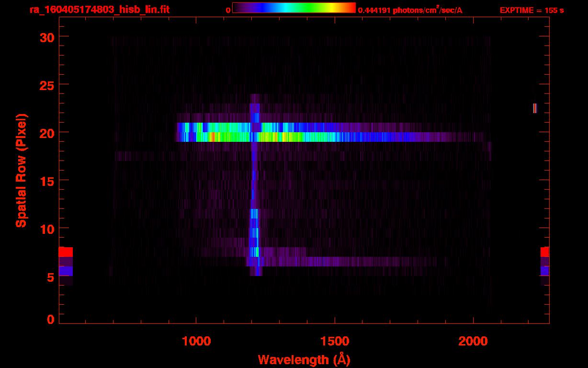
Task: Click the filename ra_160405174803_hisb_lin.fit title
Action: click(99, 10)
